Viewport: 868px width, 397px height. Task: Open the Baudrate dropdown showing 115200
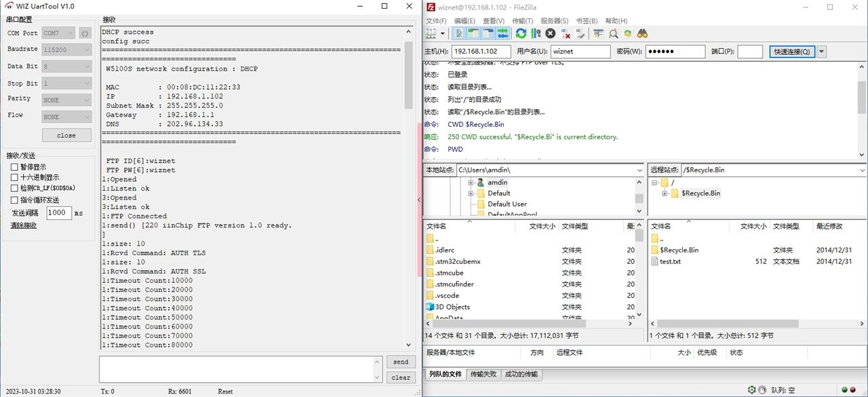(x=66, y=50)
